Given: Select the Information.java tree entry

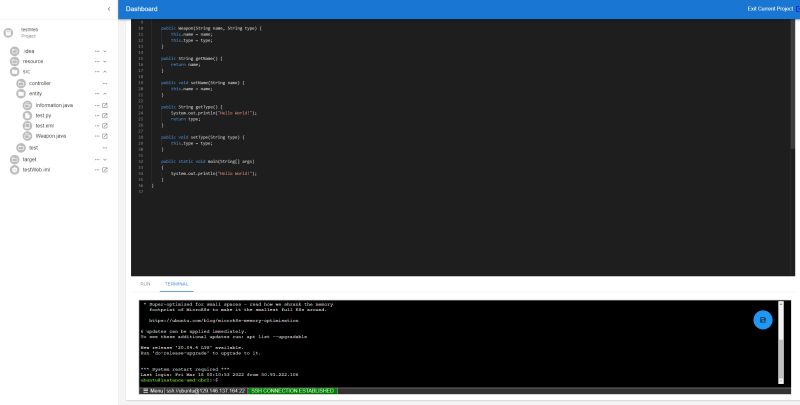Looking at the screenshot, I should pyautogui.click(x=54, y=105).
